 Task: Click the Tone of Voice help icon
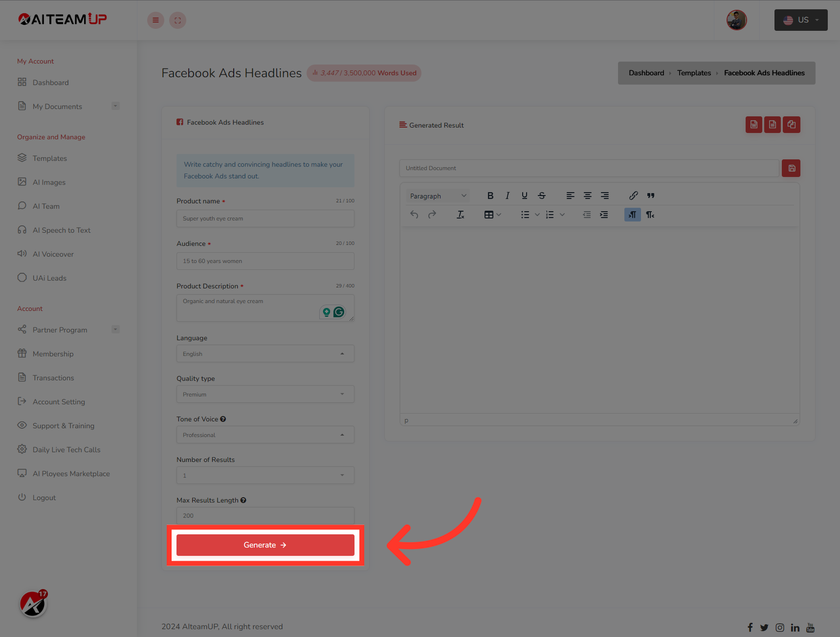point(223,419)
